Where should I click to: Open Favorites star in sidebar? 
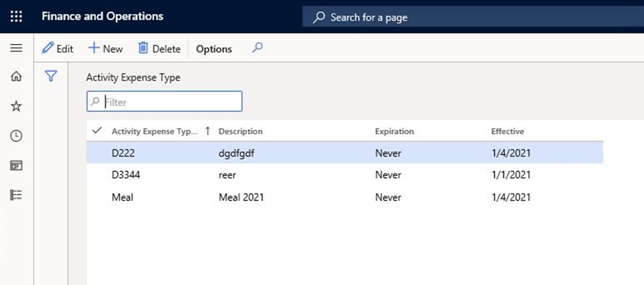coord(16,107)
